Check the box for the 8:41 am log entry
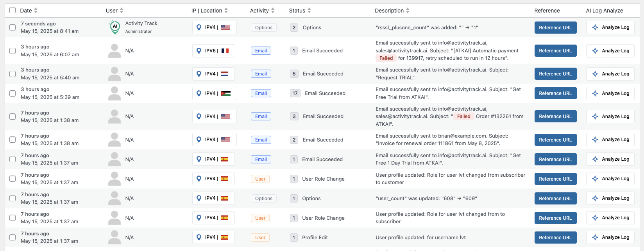 point(13,27)
